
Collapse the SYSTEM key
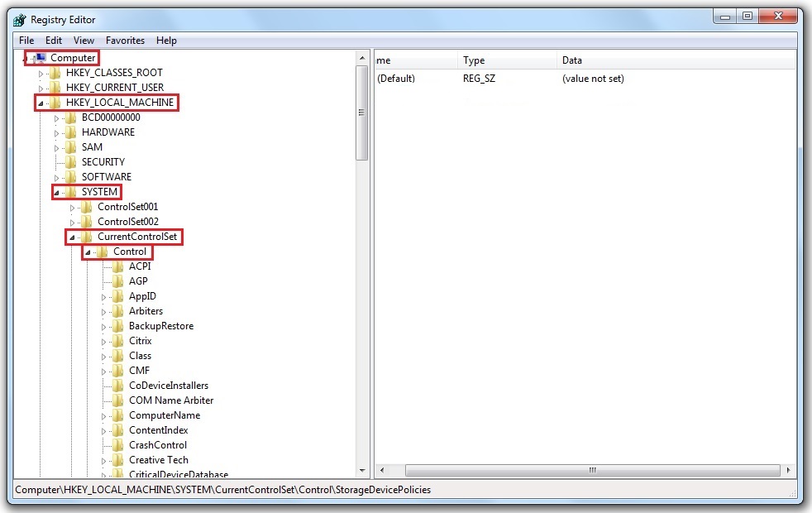(x=56, y=193)
